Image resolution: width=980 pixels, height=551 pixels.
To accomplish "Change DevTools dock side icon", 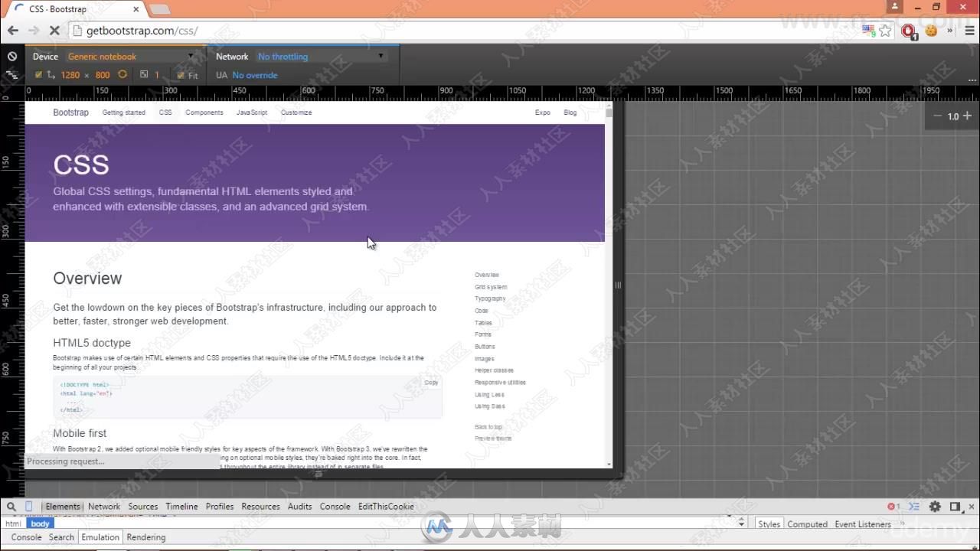I will [955, 507].
